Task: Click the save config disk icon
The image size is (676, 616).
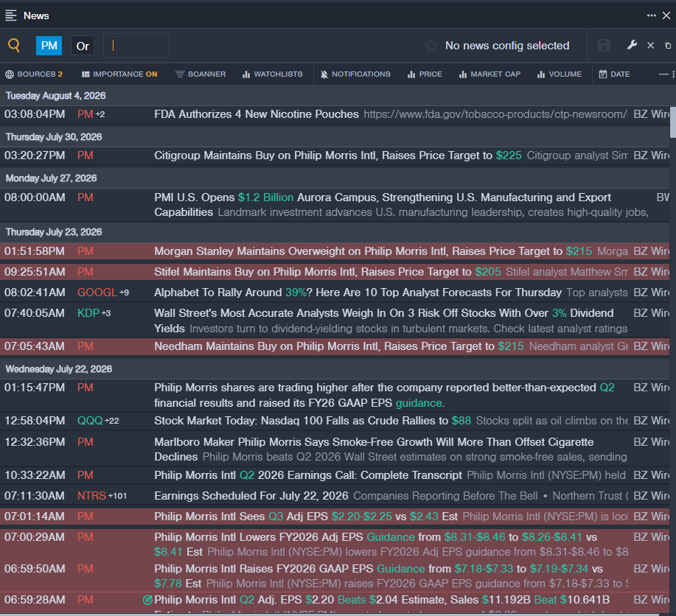Action: coord(604,45)
